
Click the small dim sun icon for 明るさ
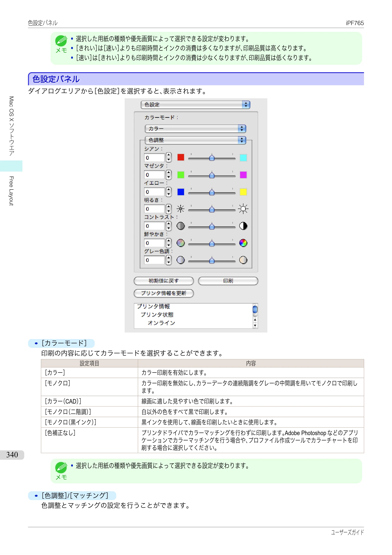[x=181, y=209]
